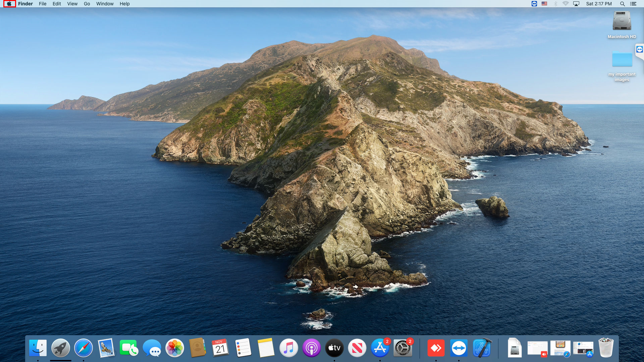Select the 'my important images' folder
Screen dimensions: 644x362
pyautogui.click(x=622, y=60)
